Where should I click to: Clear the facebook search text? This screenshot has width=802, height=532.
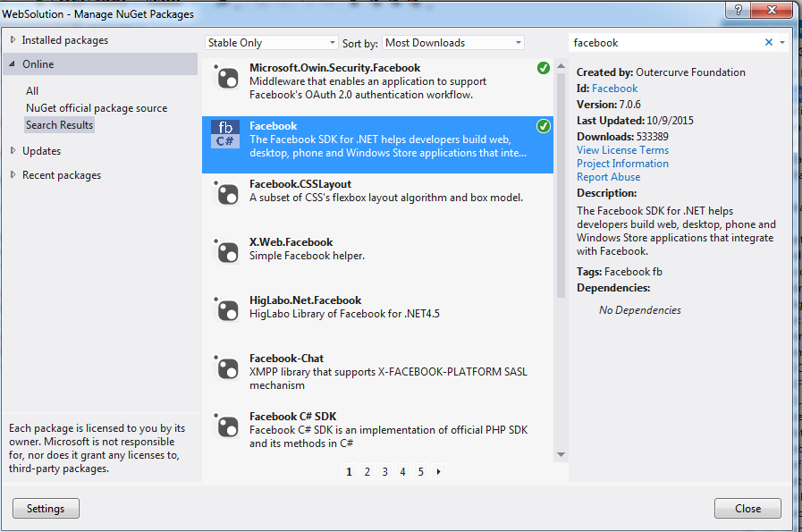(x=768, y=42)
